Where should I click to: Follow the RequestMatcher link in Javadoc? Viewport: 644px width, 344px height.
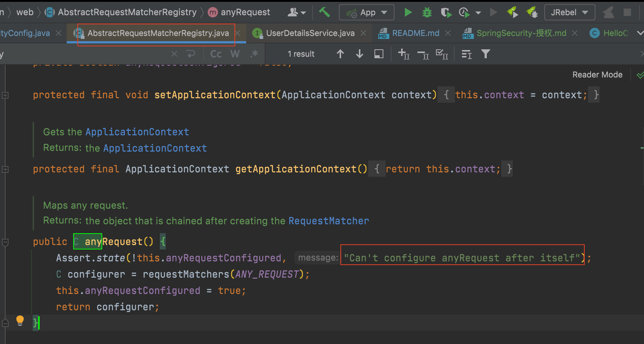click(328, 221)
